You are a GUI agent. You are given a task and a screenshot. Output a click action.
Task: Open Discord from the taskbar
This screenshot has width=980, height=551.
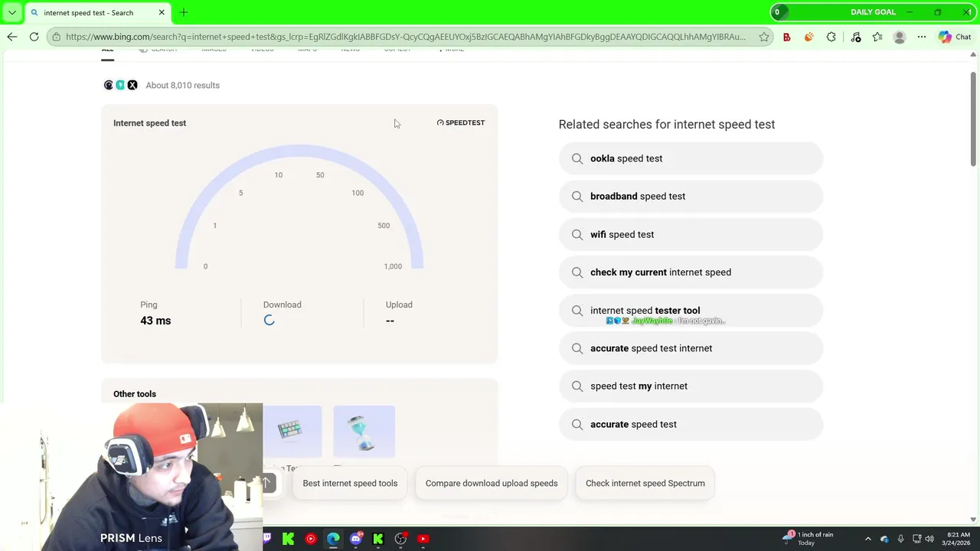[x=356, y=539]
